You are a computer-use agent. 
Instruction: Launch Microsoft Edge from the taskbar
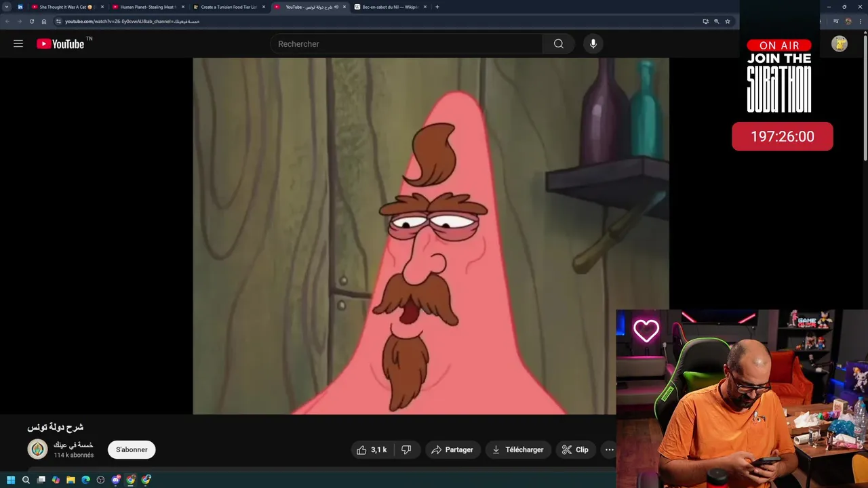click(x=85, y=480)
